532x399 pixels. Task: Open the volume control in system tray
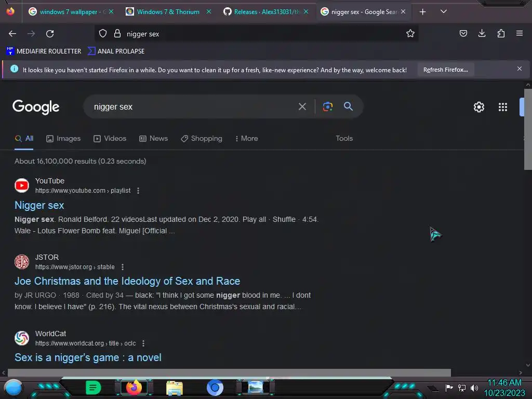click(474, 388)
